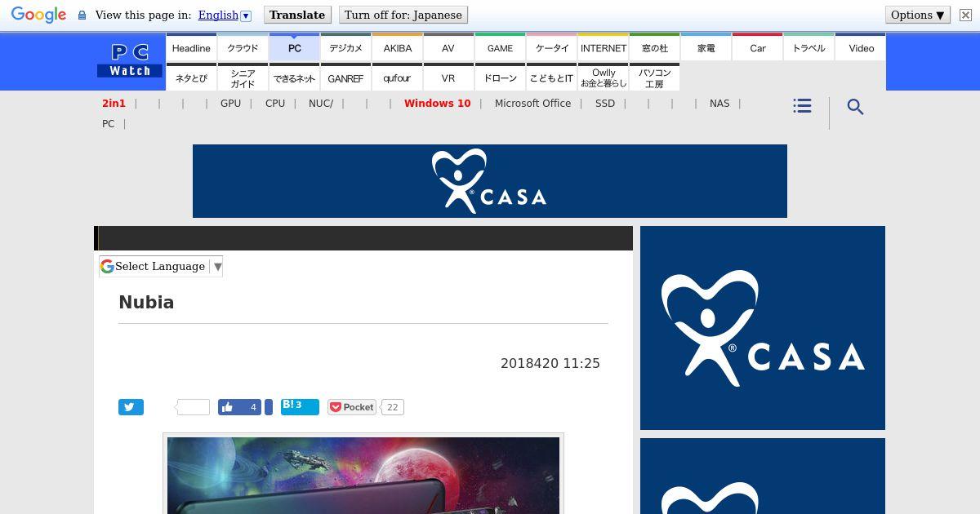This screenshot has width=980, height=514.
Task: Go to the CPU topic link
Action: (275, 104)
